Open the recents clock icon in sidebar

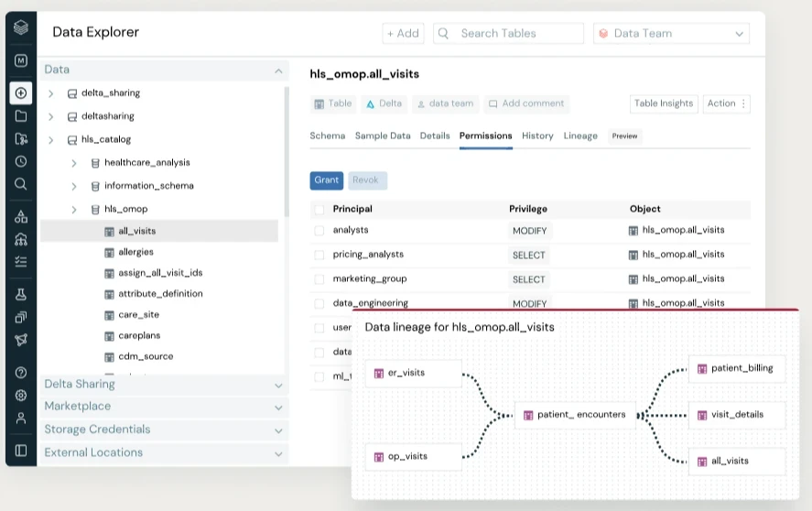[21, 161]
